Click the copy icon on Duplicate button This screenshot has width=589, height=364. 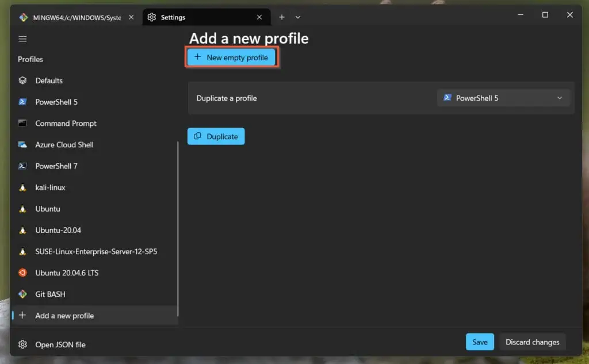point(198,136)
